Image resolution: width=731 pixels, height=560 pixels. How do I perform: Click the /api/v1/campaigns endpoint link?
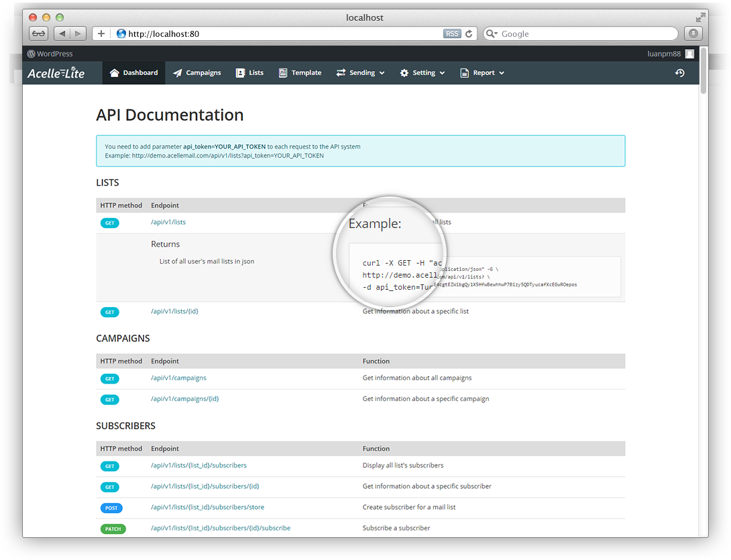(178, 378)
